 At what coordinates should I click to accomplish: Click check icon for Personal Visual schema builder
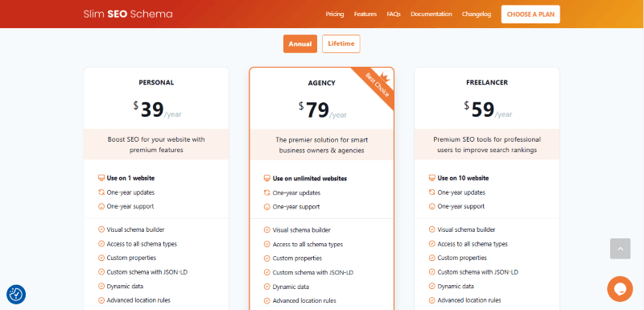click(x=101, y=229)
